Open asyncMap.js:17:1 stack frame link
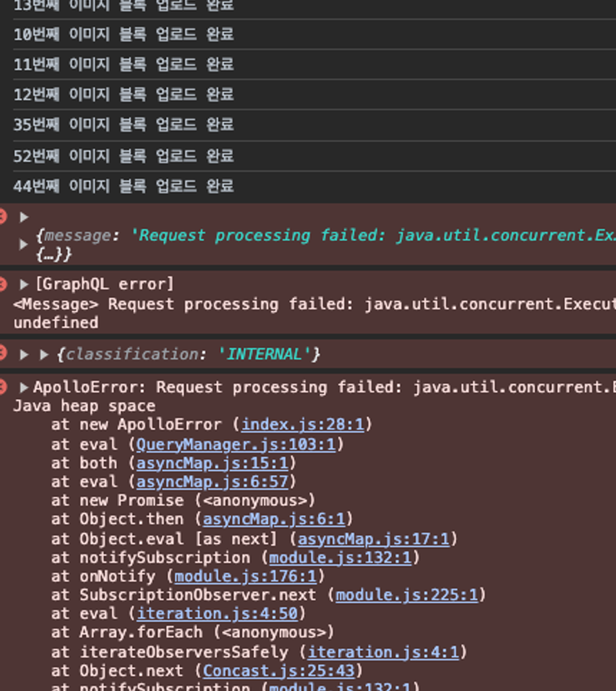The width and height of the screenshot is (616, 691). 373,539
